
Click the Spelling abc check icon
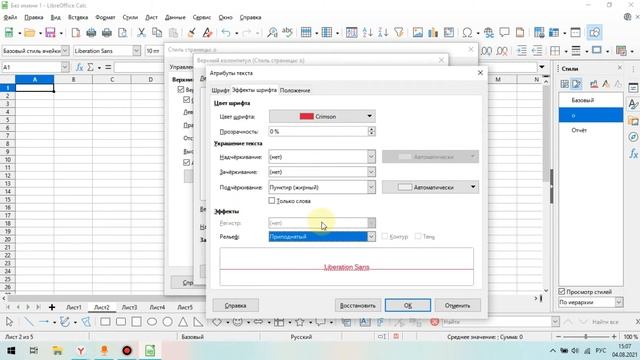287,33
